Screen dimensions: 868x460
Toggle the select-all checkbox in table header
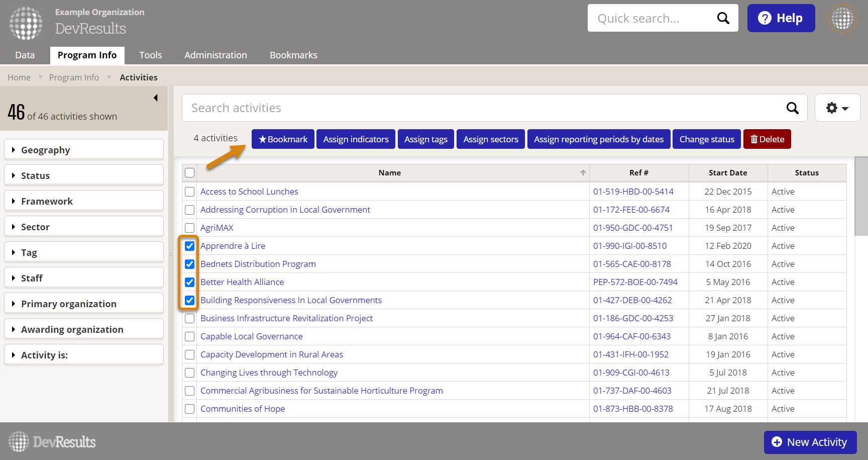(x=189, y=173)
